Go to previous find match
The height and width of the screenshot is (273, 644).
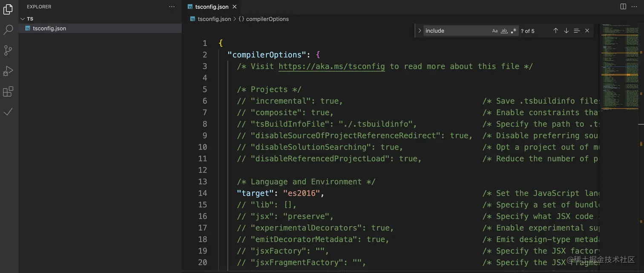click(x=555, y=31)
